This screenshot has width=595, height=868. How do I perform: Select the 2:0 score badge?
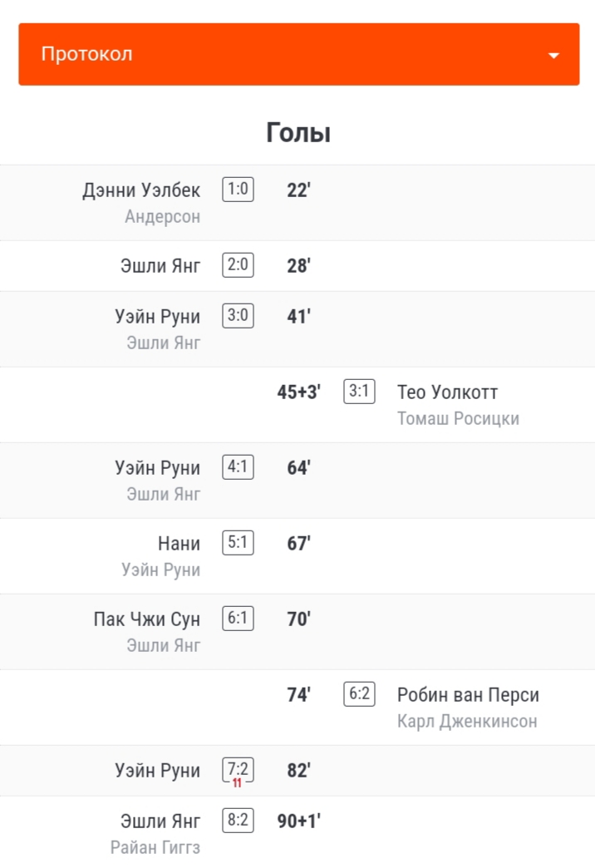[238, 264]
